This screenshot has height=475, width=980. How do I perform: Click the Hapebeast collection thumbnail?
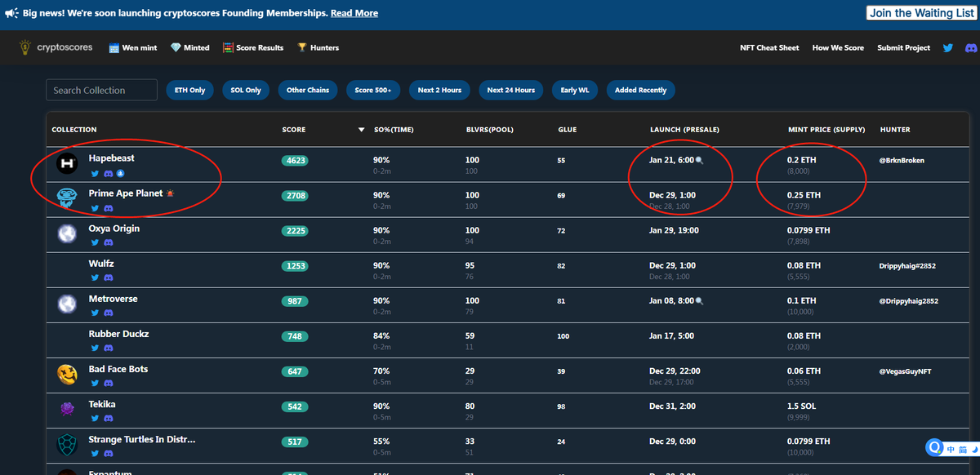click(x=66, y=164)
